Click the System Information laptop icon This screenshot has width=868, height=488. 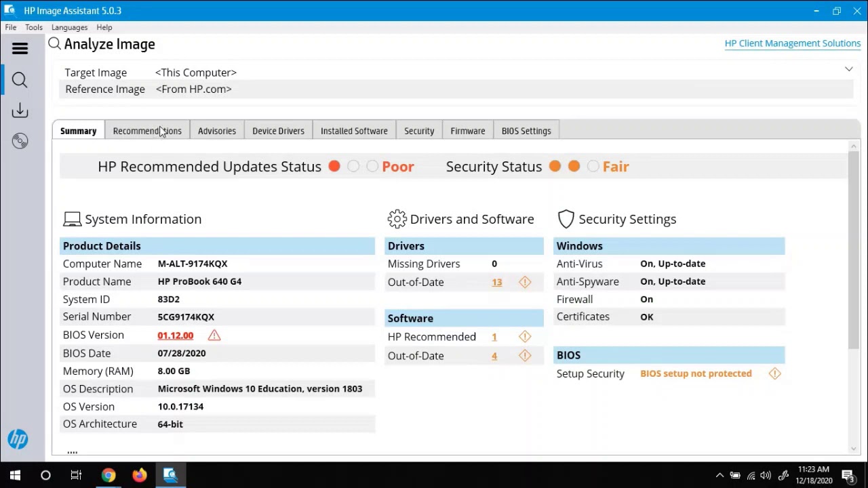[72, 219]
